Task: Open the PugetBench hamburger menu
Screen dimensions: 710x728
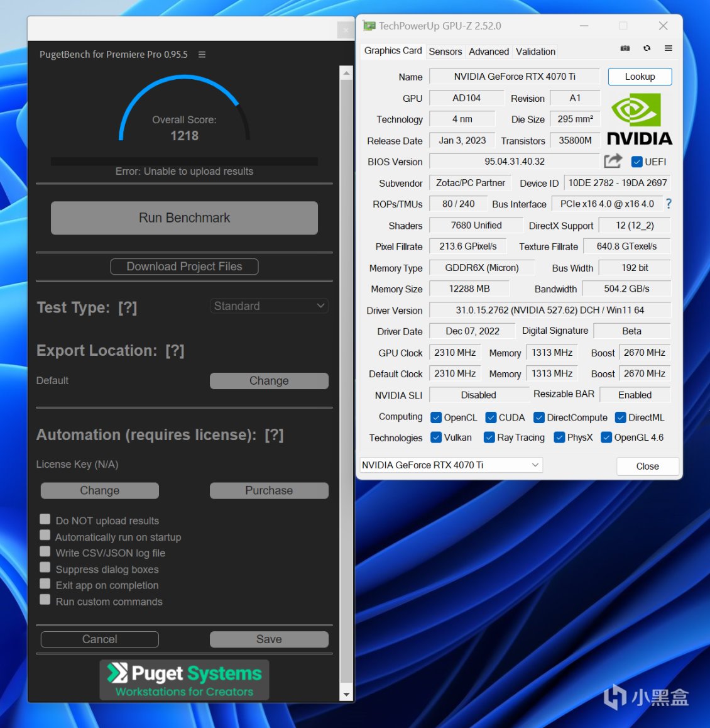Action: coord(202,54)
